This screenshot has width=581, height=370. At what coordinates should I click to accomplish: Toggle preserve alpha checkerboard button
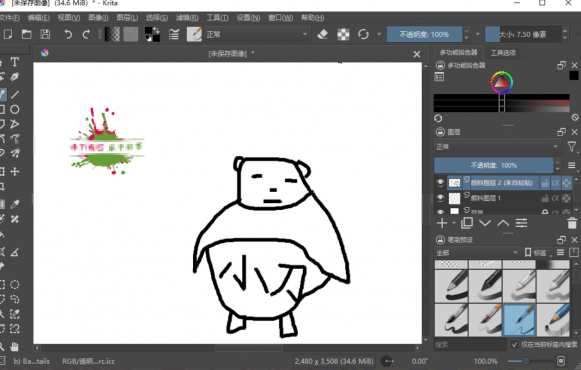(343, 34)
